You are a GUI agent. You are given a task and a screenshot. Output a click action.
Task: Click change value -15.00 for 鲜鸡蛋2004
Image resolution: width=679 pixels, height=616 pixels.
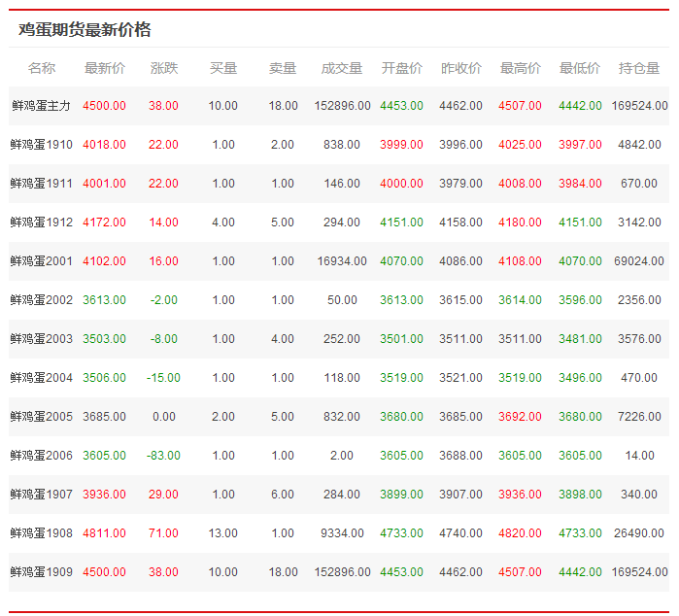click(164, 378)
